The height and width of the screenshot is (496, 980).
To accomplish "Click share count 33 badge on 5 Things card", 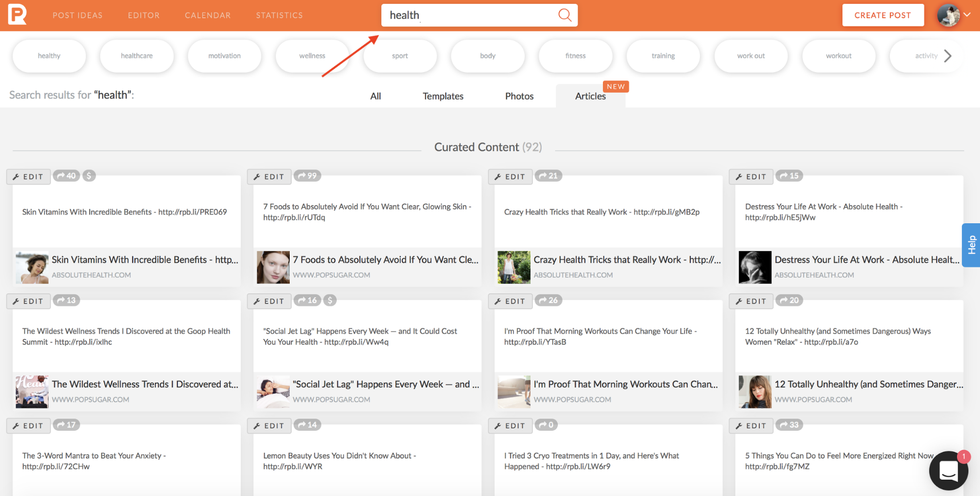I will click(789, 425).
